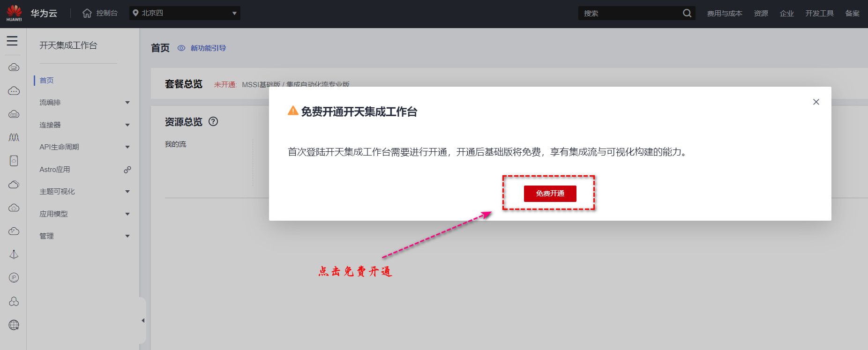The image size is (868, 350).
Task: Expand the 管理 menu arrow
Action: click(x=127, y=236)
